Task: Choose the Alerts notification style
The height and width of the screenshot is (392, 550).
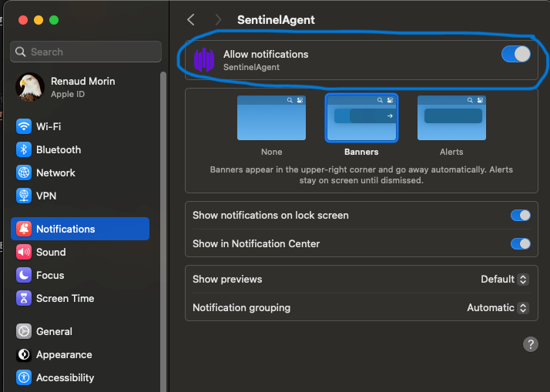Action: [451, 118]
